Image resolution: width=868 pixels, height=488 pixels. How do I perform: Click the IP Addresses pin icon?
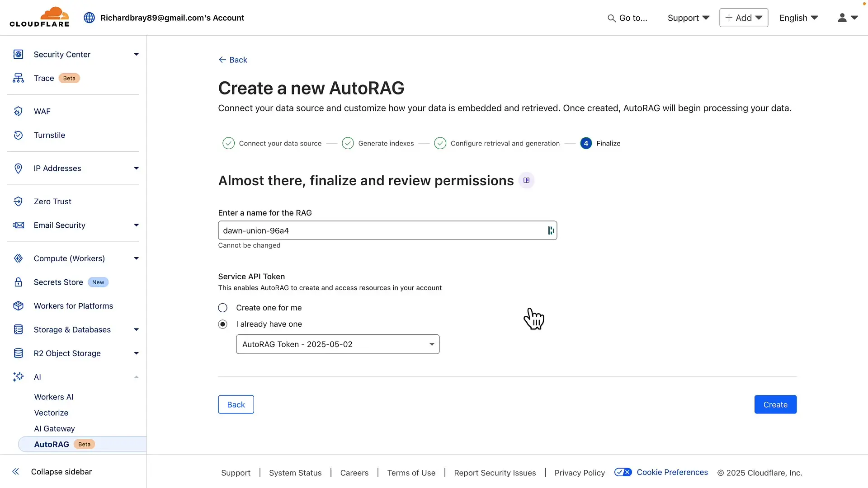18,168
